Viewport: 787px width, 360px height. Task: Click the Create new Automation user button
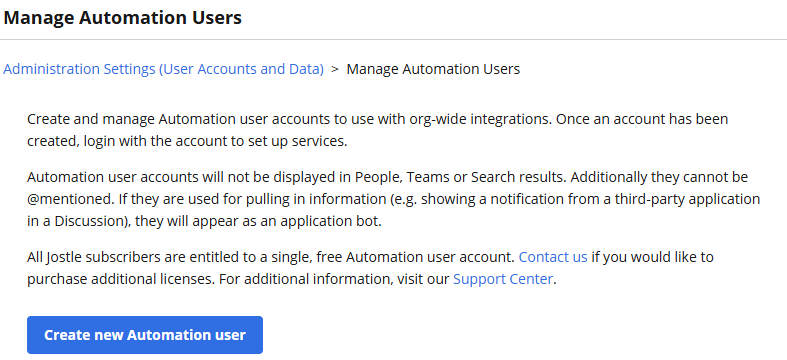145,335
